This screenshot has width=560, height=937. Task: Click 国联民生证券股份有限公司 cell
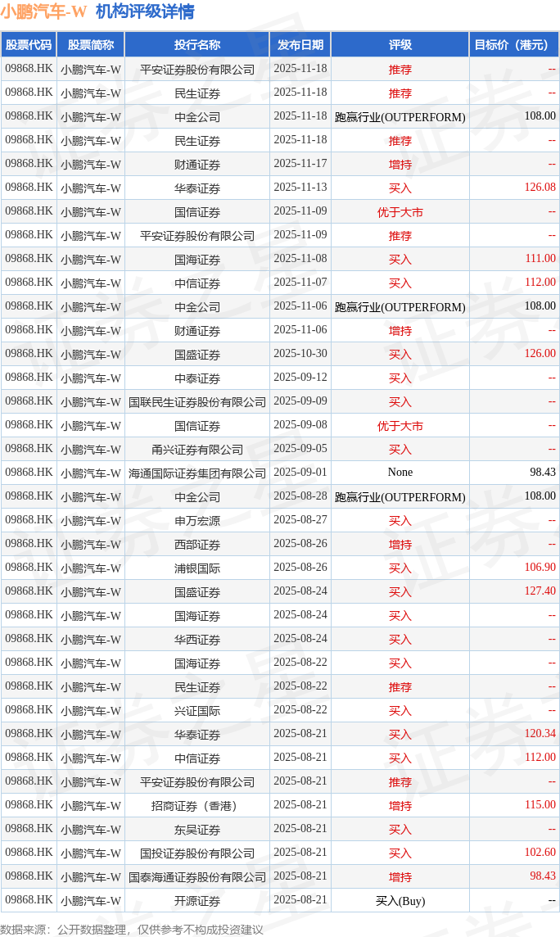197,402
